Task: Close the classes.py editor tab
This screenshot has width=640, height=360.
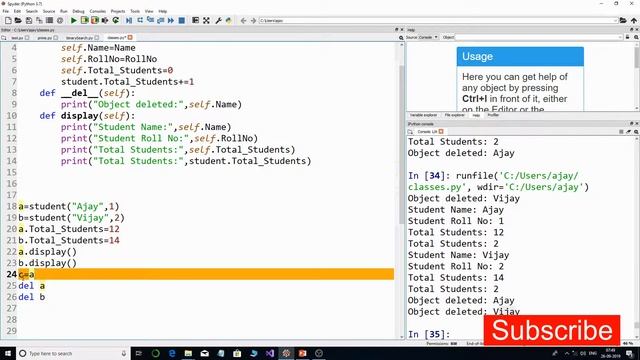Action: (130, 38)
